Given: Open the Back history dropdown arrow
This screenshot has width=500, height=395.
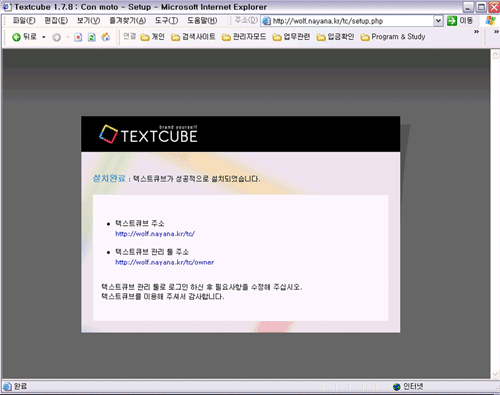Looking at the screenshot, I should click(43, 37).
